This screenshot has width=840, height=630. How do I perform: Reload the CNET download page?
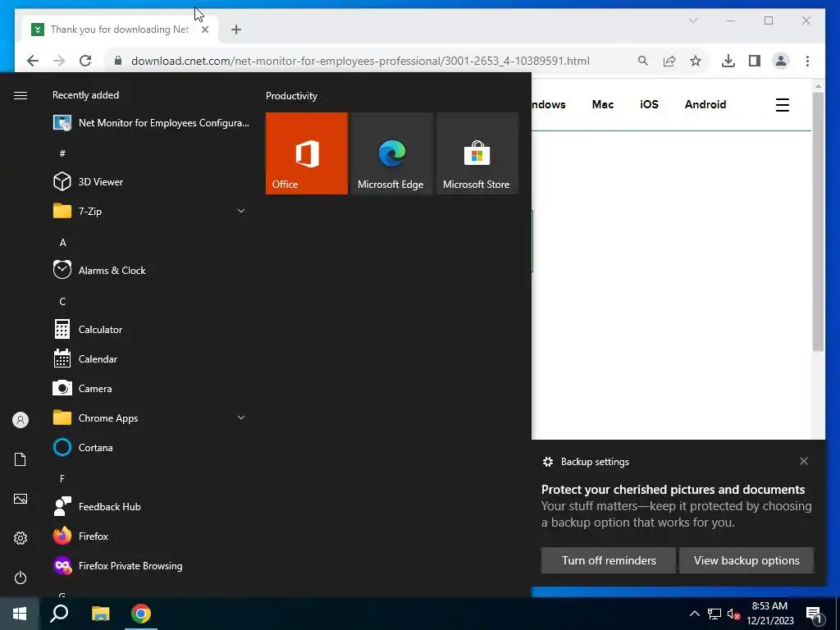[x=85, y=61]
